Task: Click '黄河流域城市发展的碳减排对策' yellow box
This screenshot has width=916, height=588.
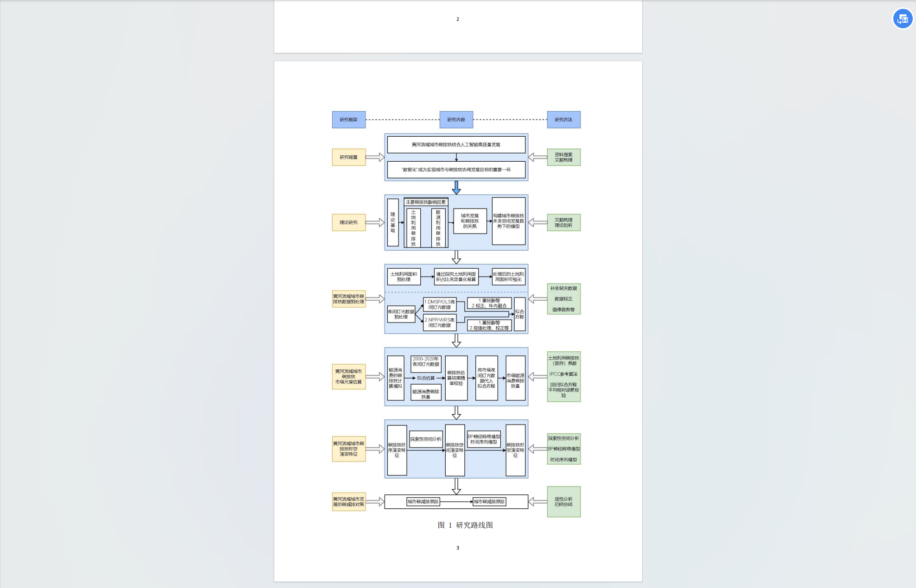Action: coord(349,502)
